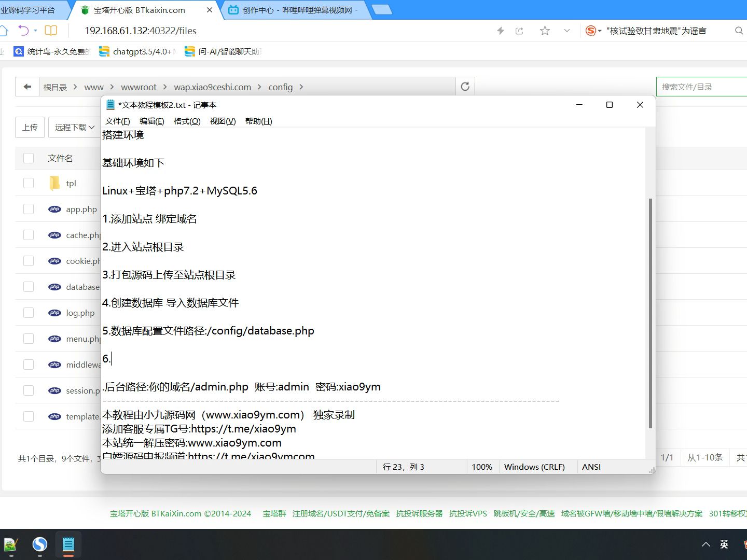Open new browser tab button
The image size is (747, 560).
click(x=382, y=10)
